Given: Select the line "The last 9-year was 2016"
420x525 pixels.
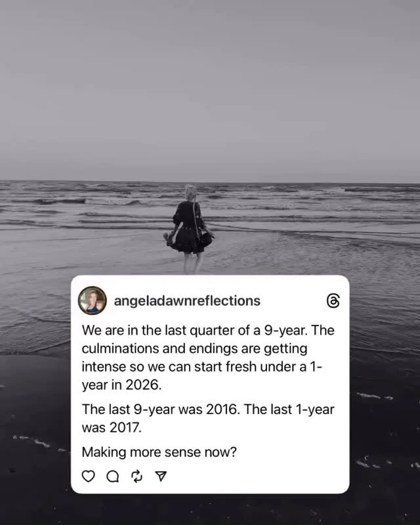Looking at the screenshot, I should (160, 409).
